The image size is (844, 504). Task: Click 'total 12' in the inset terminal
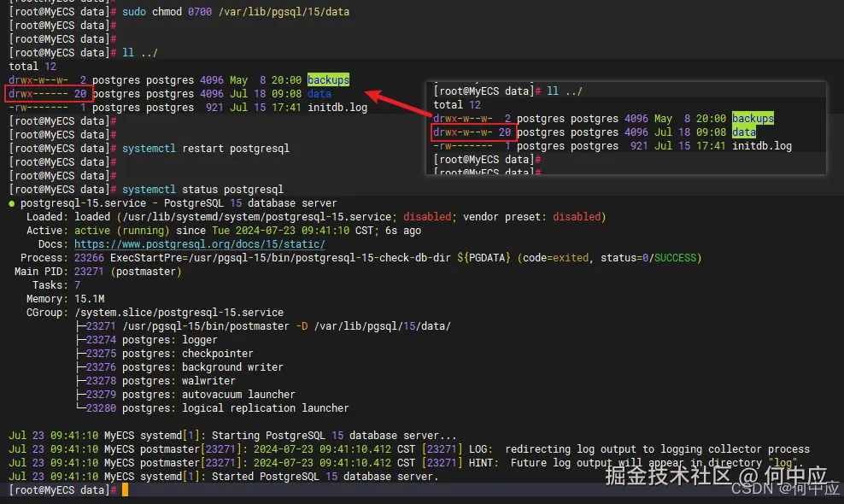pos(457,105)
